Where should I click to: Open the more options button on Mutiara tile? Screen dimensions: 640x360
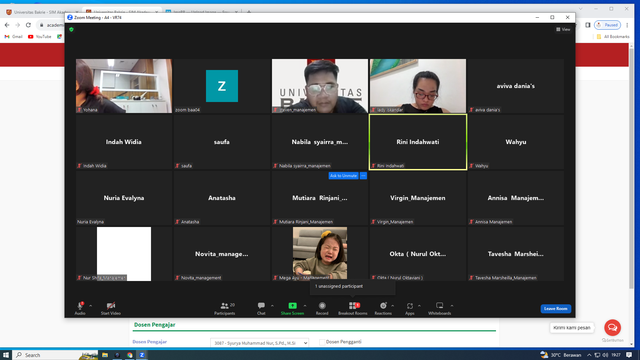pos(363,176)
